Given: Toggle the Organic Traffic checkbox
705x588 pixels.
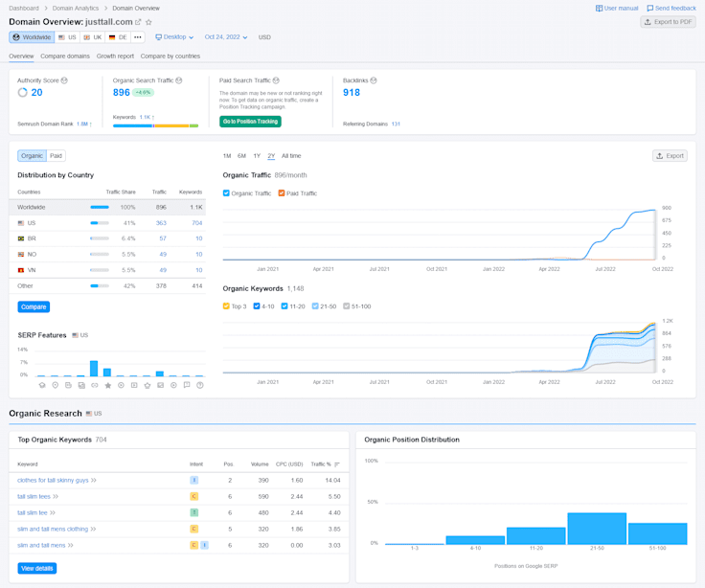Looking at the screenshot, I should [x=226, y=193].
